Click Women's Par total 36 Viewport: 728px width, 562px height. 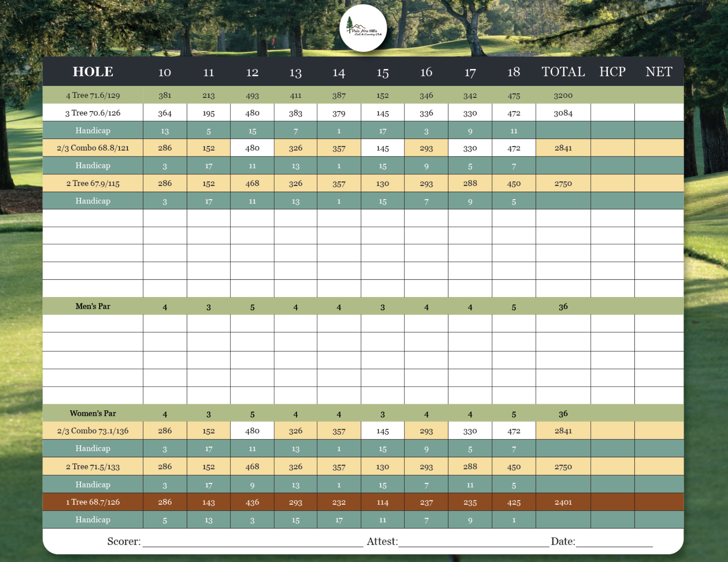[563, 414]
